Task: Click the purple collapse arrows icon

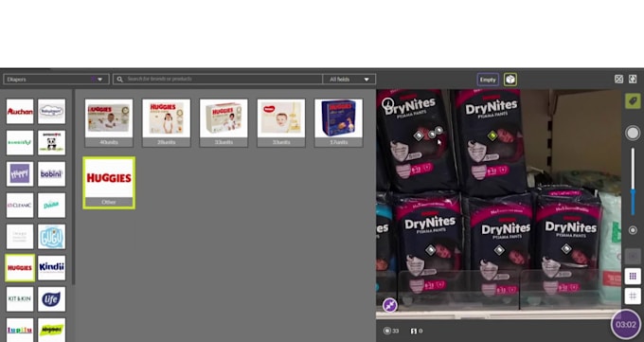Action: point(390,305)
